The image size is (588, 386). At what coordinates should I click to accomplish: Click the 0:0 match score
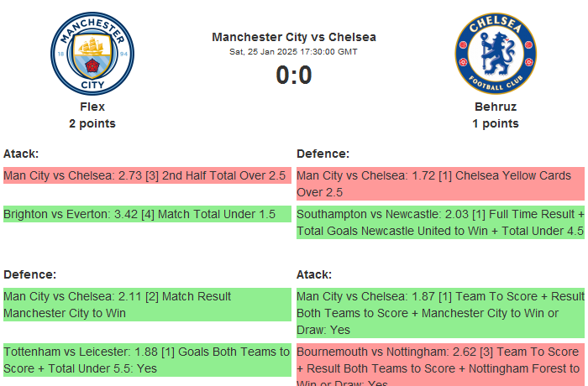(x=294, y=76)
